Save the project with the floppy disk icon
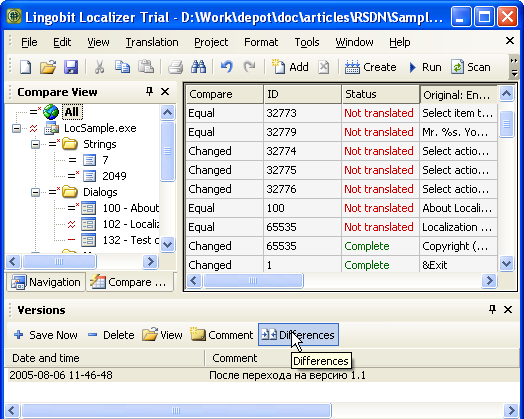The width and height of the screenshot is (524, 419). pyautogui.click(x=71, y=67)
